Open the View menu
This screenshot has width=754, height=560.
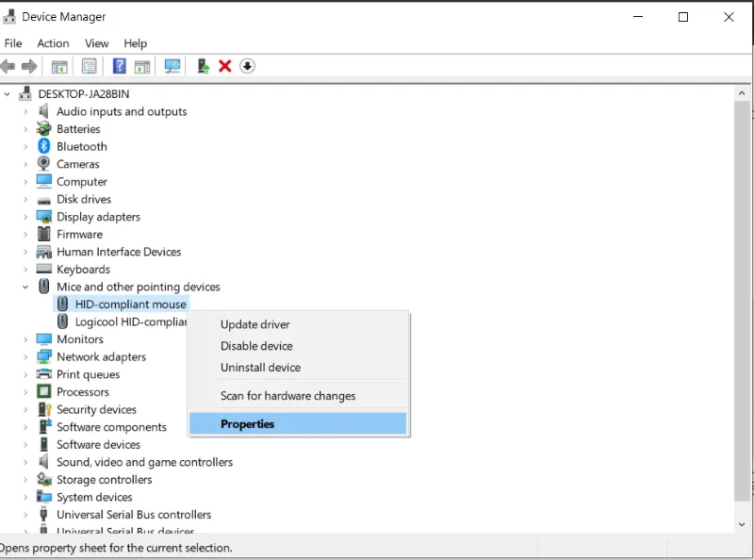point(96,42)
